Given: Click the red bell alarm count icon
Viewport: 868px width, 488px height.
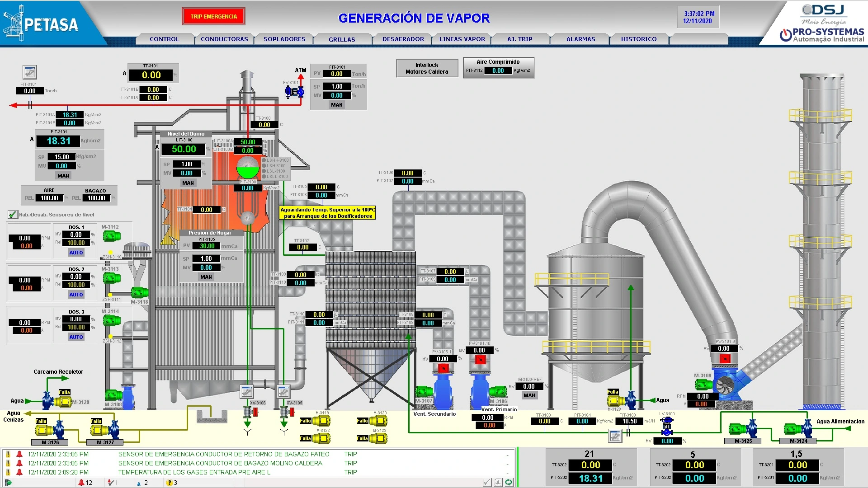Looking at the screenshot, I should pyautogui.click(x=81, y=483).
